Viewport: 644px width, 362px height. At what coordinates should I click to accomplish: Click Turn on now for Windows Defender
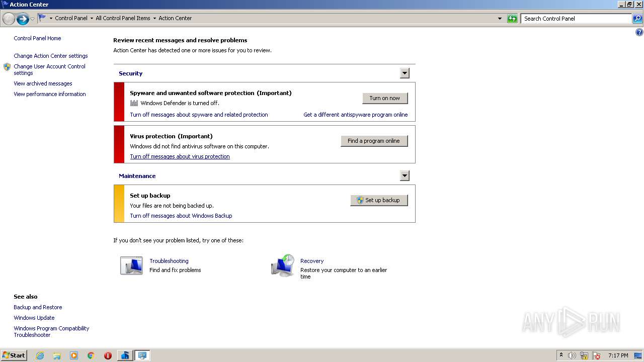coord(385,98)
